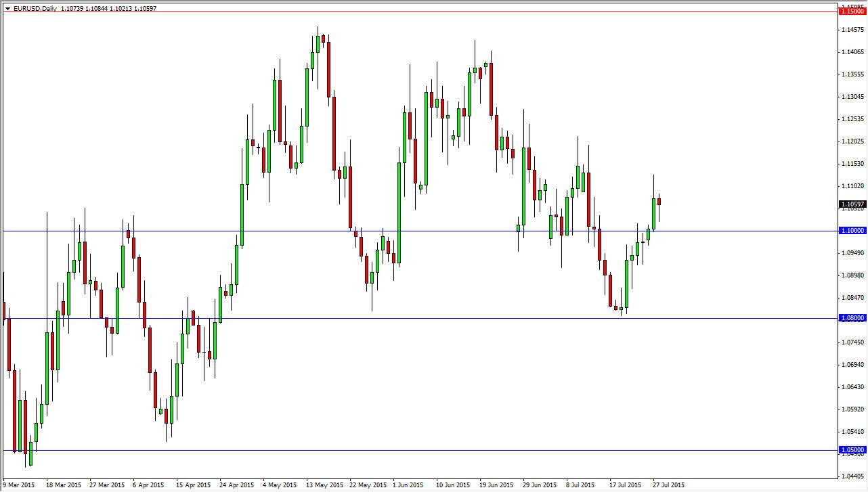Image resolution: width=868 pixels, height=492 pixels.
Task: Click the 13 May 2015 date label
Action: pos(324,485)
